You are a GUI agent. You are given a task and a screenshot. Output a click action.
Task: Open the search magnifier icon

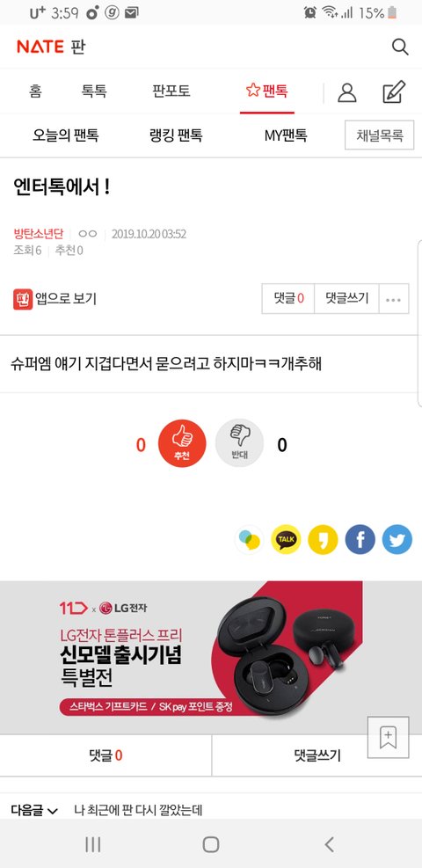400,47
